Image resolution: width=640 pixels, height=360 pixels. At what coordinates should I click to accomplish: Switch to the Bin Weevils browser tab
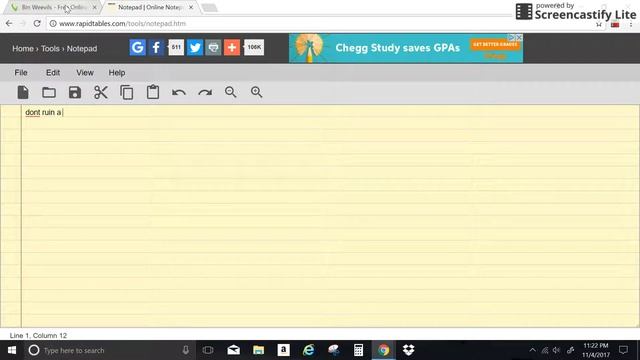[53, 7]
